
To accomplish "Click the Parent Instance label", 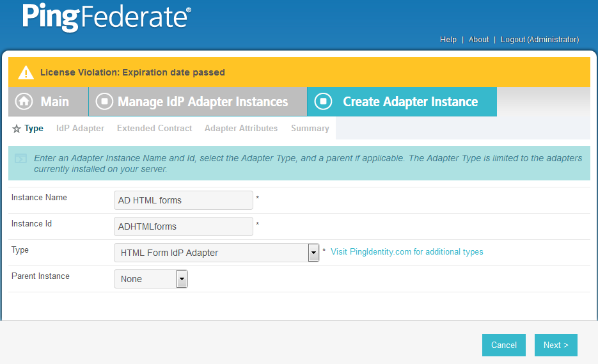I will tap(40, 276).
